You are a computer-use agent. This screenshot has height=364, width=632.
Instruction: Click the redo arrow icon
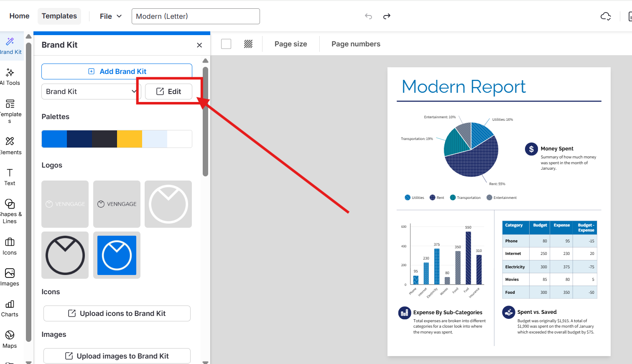pyautogui.click(x=387, y=16)
